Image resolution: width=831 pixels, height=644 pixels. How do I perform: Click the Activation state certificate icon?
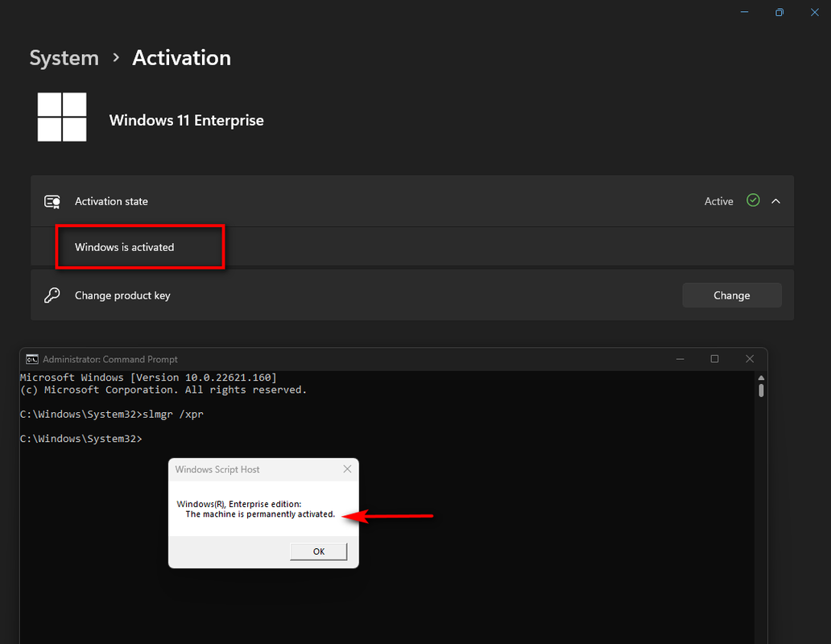[52, 201]
